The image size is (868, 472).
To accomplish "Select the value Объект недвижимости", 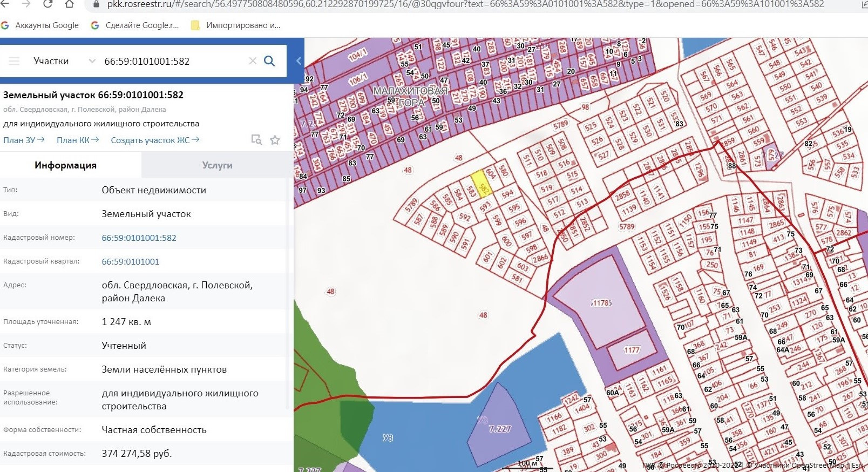I will pyautogui.click(x=154, y=190).
